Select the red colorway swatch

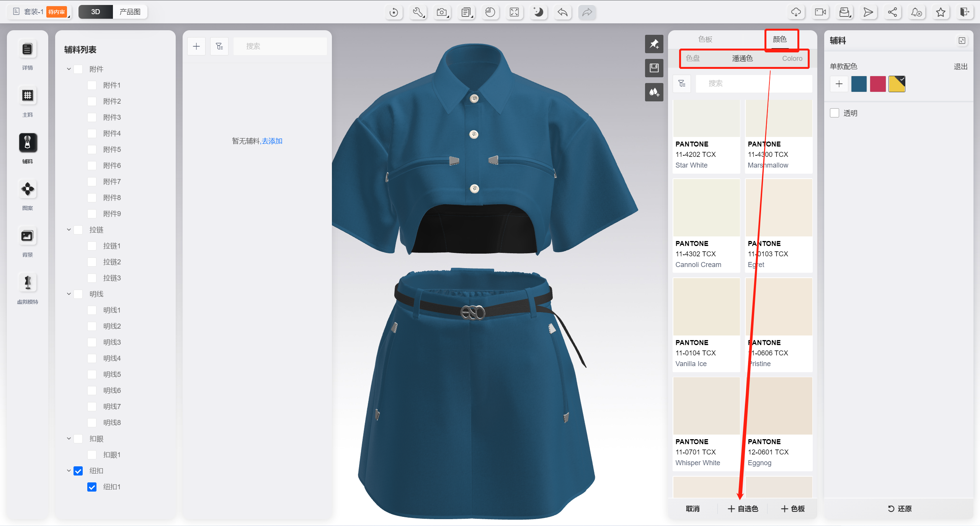(878, 84)
